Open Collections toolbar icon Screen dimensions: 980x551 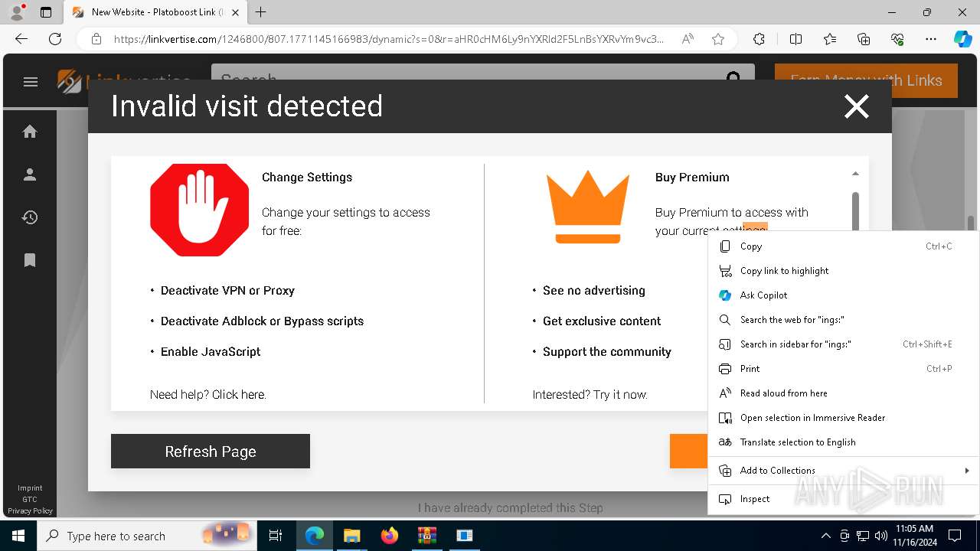click(x=864, y=39)
